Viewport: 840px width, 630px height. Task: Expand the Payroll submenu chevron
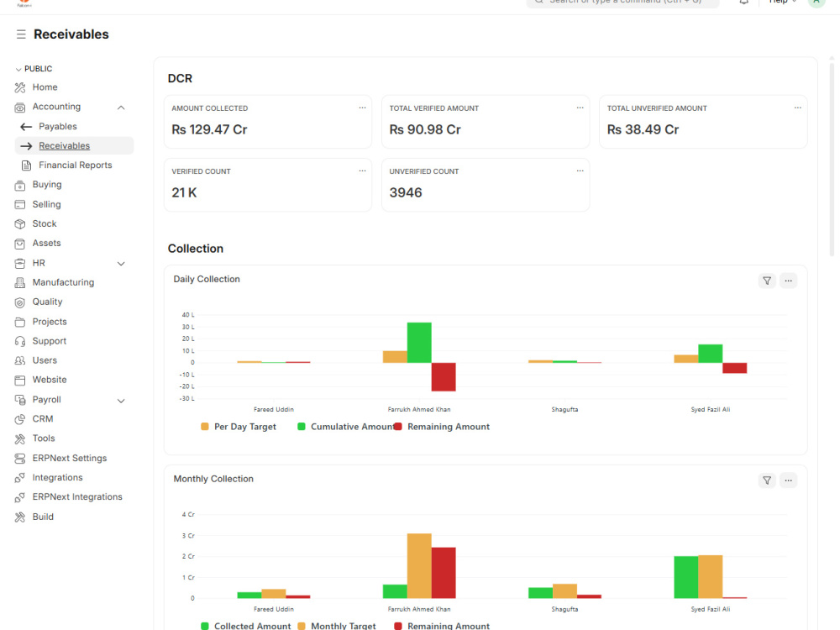pyautogui.click(x=121, y=401)
